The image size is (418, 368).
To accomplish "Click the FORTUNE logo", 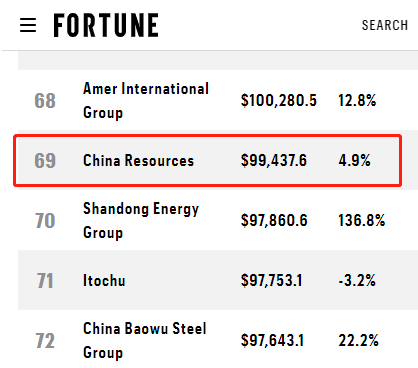I will coord(106,25).
